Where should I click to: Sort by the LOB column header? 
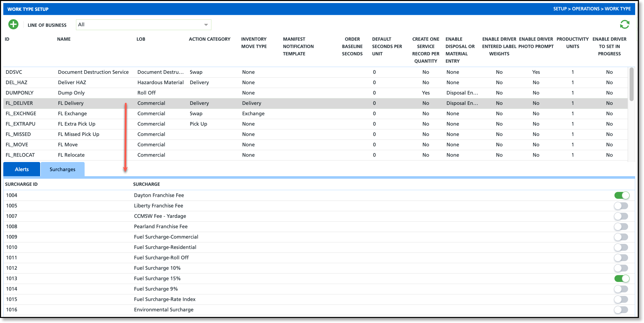pyautogui.click(x=141, y=39)
